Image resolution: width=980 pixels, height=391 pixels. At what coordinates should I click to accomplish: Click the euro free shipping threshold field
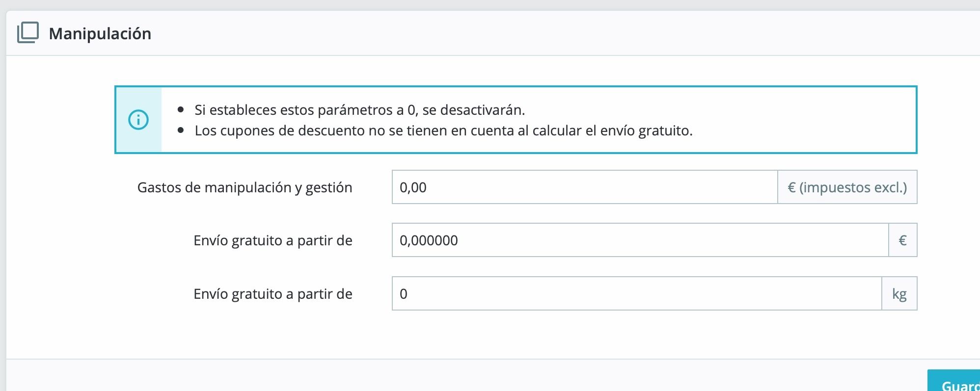(640, 240)
